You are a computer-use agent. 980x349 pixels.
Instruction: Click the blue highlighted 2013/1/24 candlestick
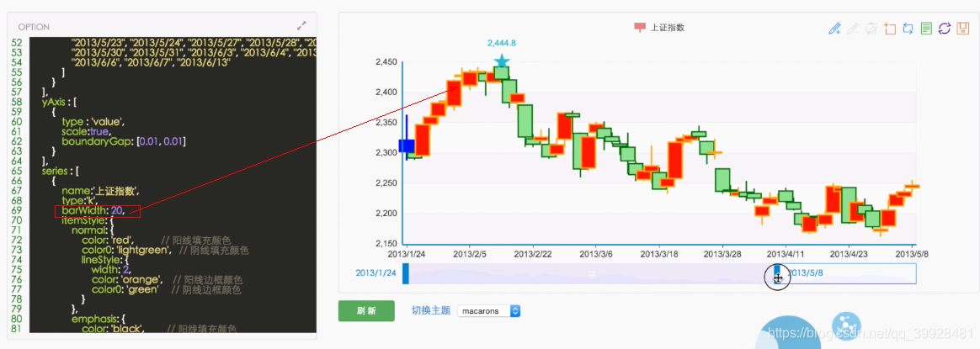[x=407, y=145]
